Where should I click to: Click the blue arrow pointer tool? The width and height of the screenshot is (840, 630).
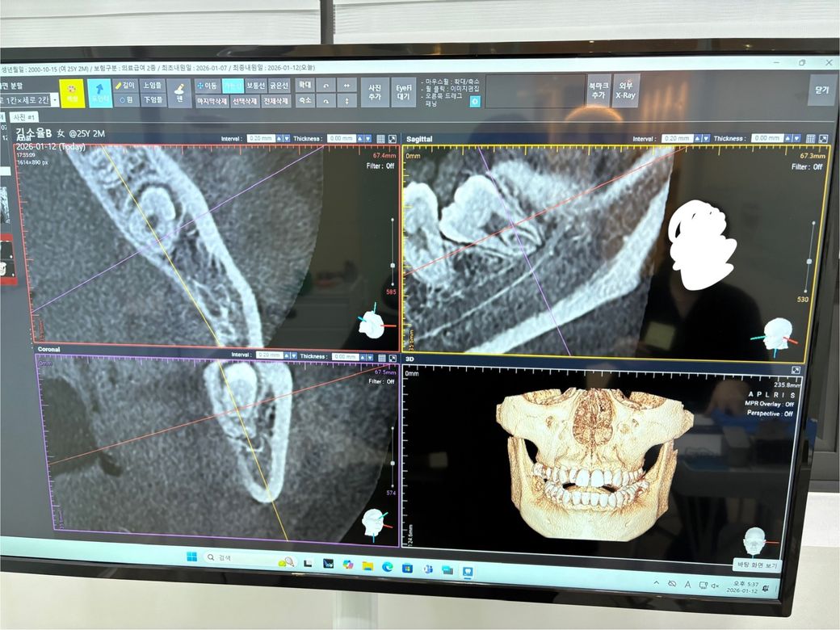100,94
